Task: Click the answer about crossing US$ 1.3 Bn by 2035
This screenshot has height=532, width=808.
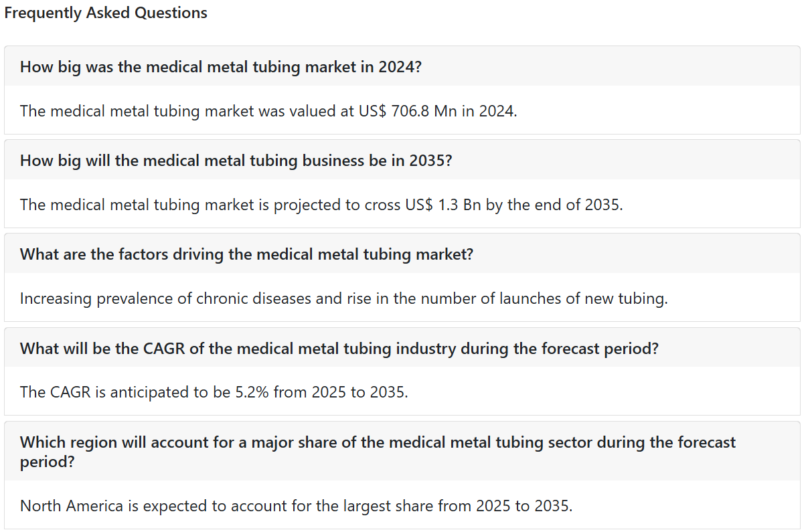Action: point(321,204)
